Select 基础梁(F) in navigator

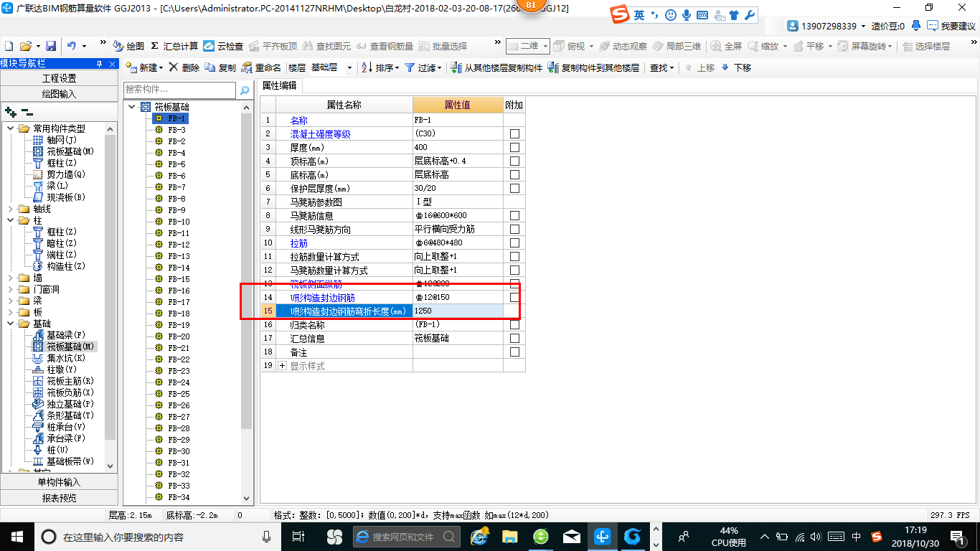pos(60,335)
